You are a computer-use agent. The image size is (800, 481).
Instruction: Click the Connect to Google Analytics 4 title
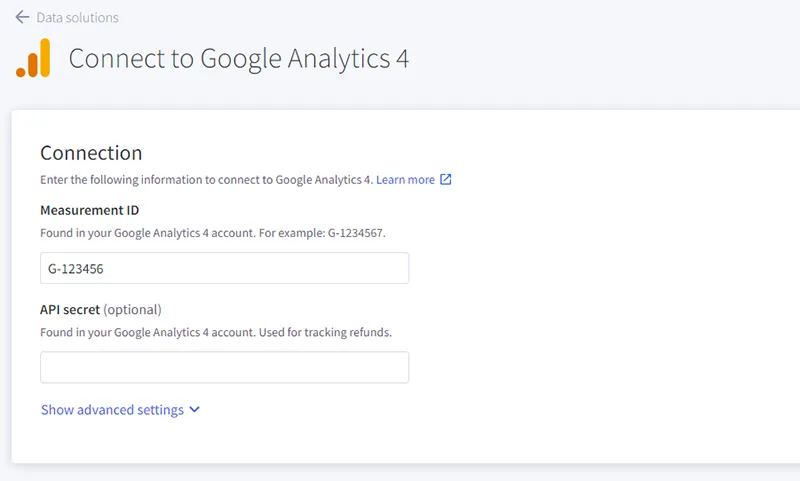coord(239,58)
